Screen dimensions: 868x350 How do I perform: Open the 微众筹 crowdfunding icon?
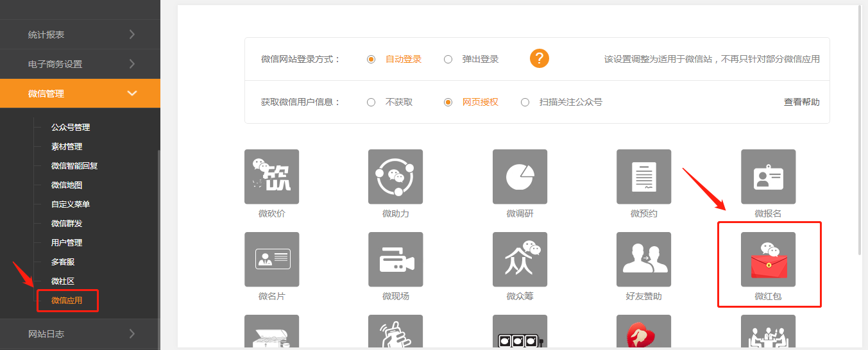(520, 260)
